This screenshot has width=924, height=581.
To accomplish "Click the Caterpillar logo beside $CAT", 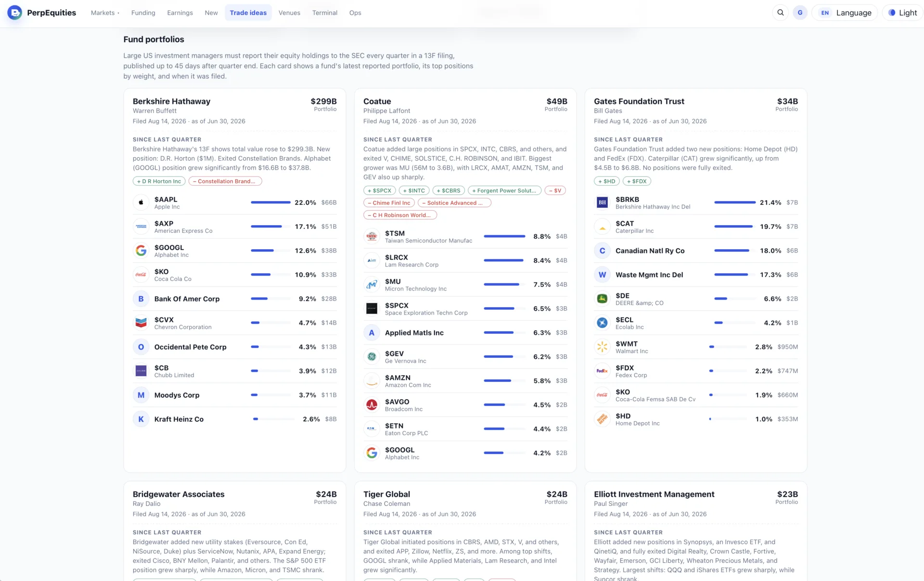I will (602, 227).
